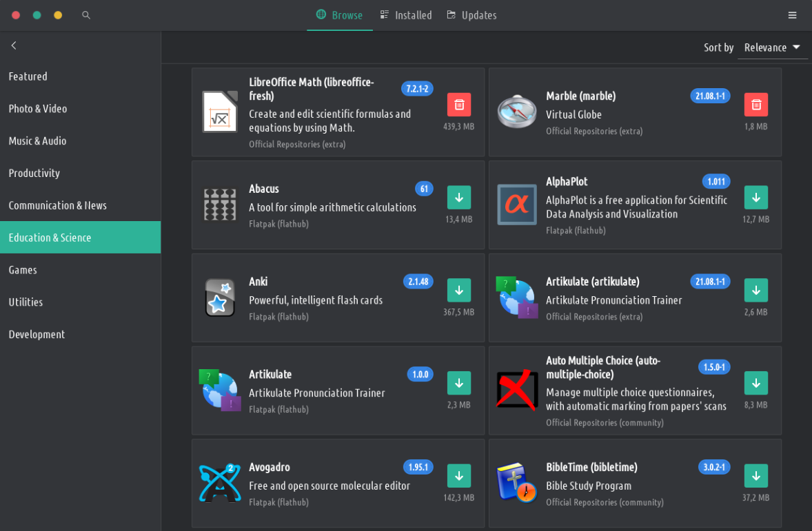Switch to the Installed tab
The height and width of the screenshot is (531, 812).
tap(406, 15)
